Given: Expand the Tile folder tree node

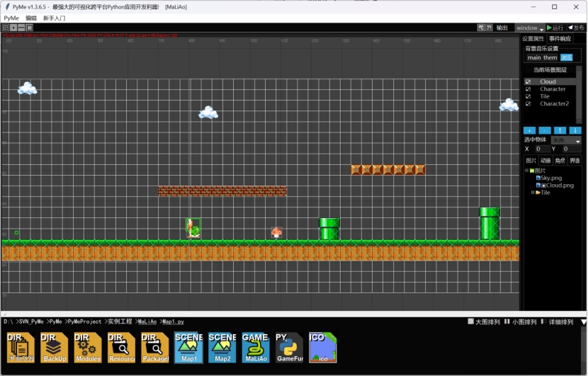Looking at the screenshot, I should (x=533, y=193).
